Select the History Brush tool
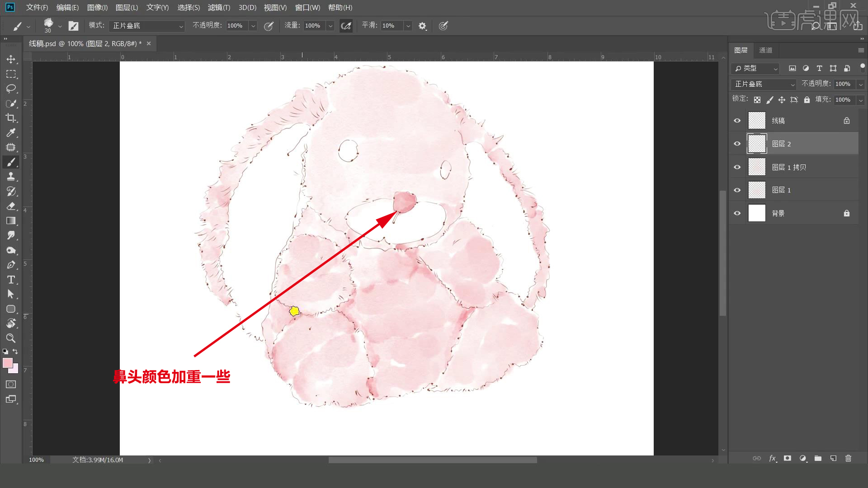Screen dimensions: 868x488 coord(11,192)
